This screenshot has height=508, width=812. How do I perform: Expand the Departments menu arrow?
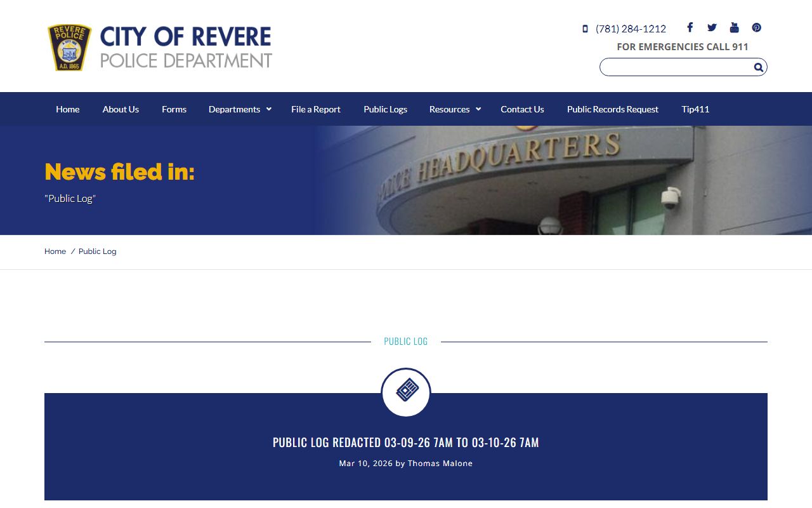(269, 109)
